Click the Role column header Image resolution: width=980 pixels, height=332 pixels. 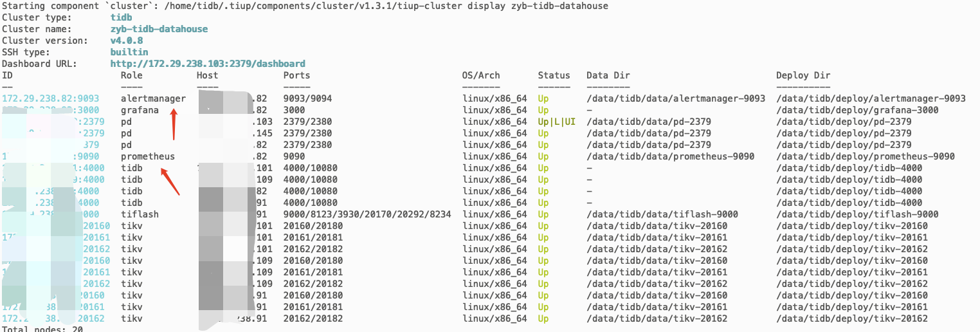pyautogui.click(x=132, y=75)
